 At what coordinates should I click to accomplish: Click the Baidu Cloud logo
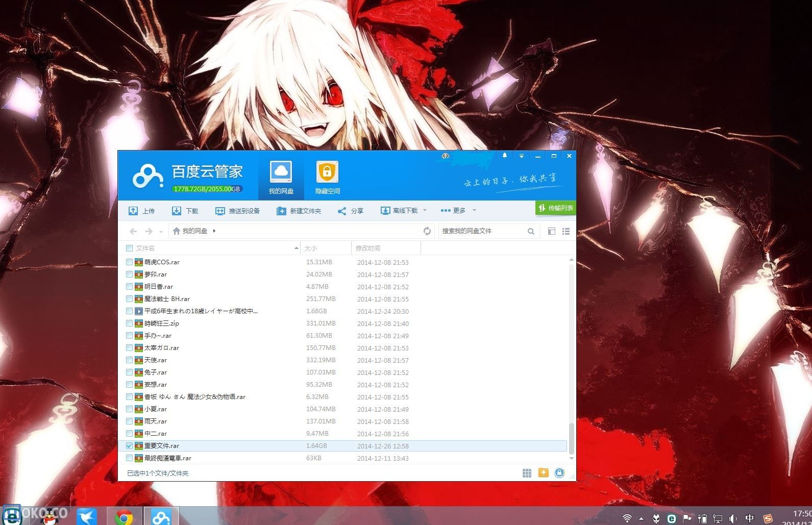point(148,177)
